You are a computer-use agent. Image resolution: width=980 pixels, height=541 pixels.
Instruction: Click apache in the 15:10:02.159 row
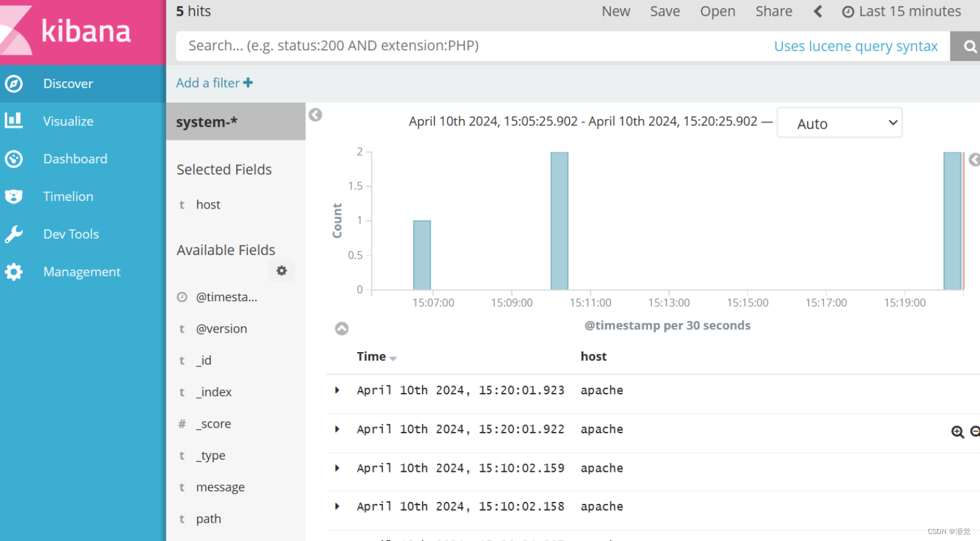coord(602,468)
